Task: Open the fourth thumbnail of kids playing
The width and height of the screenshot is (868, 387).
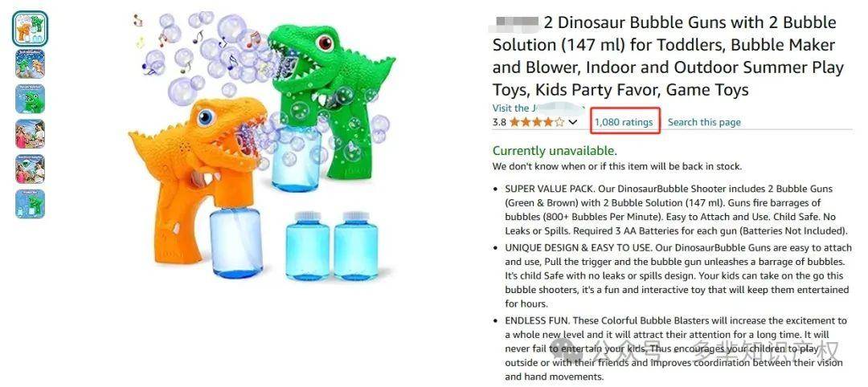Action: click(x=30, y=134)
